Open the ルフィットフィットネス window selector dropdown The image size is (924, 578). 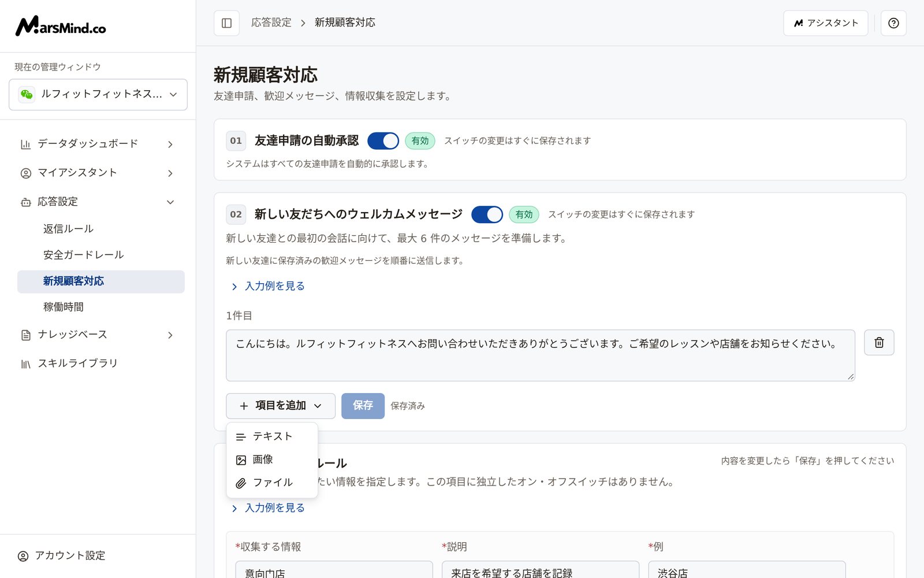coord(98,94)
